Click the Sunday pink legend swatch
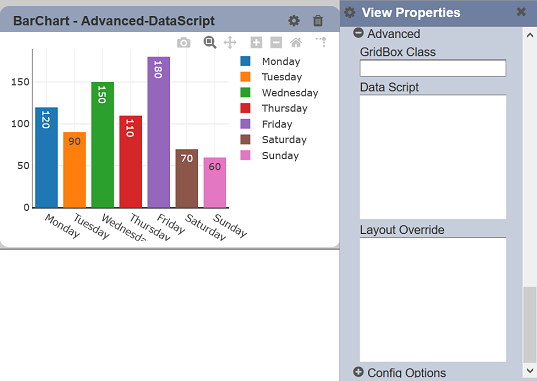The height and width of the screenshot is (381, 537). [x=245, y=155]
